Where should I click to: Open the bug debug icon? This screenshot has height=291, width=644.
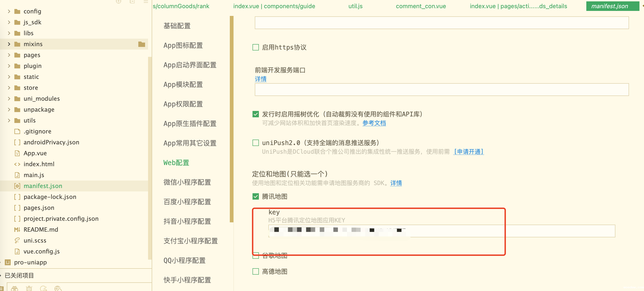point(29,288)
